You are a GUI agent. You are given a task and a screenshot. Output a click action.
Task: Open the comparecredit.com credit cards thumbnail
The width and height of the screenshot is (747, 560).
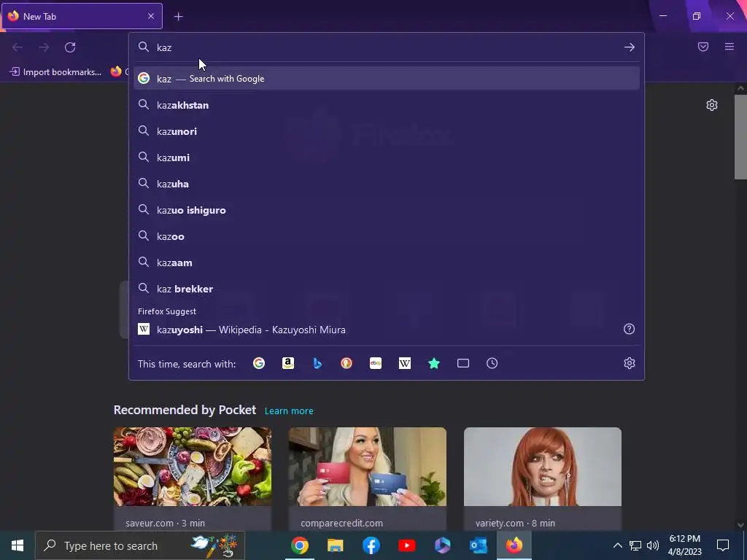(x=368, y=467)
